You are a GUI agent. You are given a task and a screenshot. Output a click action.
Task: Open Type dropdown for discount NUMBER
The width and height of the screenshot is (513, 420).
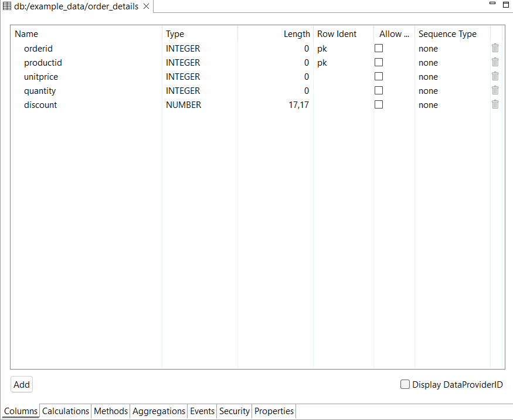pyautogui.click(x=199, y=105)
